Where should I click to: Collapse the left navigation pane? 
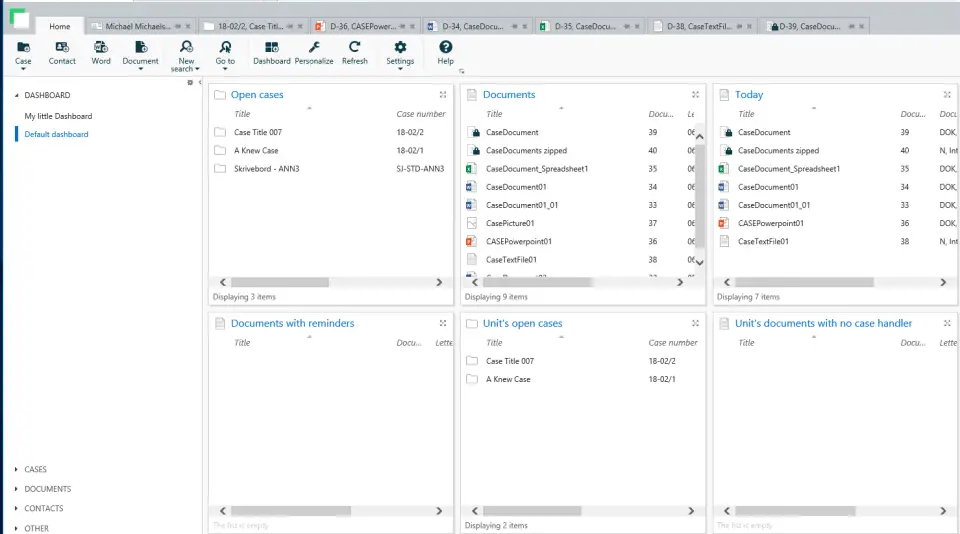[200, 82]
